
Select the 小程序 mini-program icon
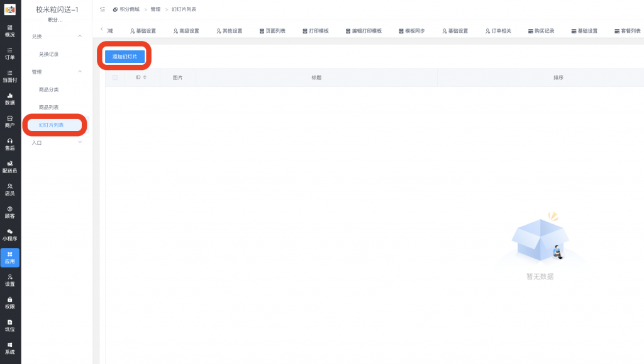(x=9, y=236)
